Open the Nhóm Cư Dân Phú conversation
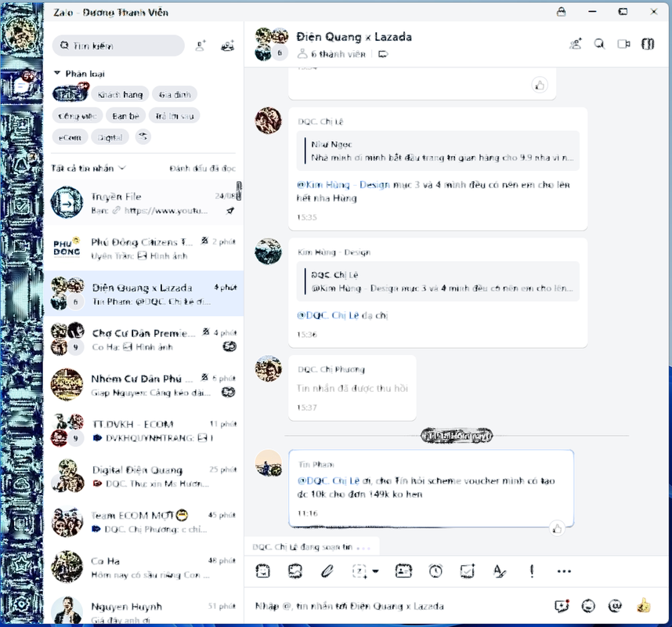 [143, 385]
